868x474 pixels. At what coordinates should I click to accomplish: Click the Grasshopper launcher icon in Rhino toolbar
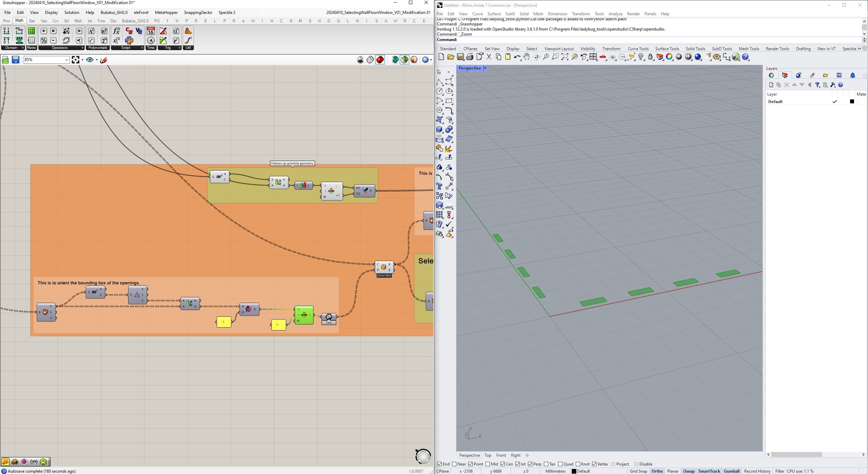[736, 57]
